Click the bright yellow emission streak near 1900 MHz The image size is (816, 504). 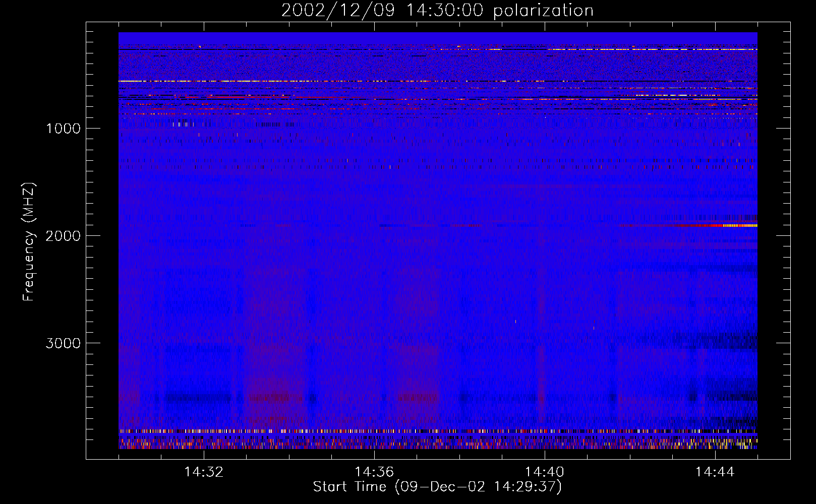point(740,226)
